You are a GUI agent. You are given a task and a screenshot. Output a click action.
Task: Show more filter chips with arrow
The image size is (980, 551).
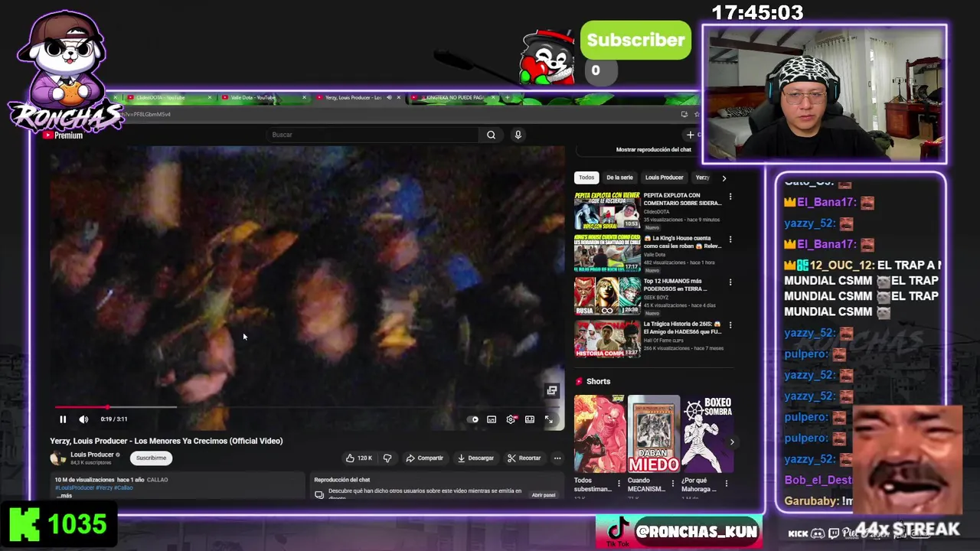724,178
